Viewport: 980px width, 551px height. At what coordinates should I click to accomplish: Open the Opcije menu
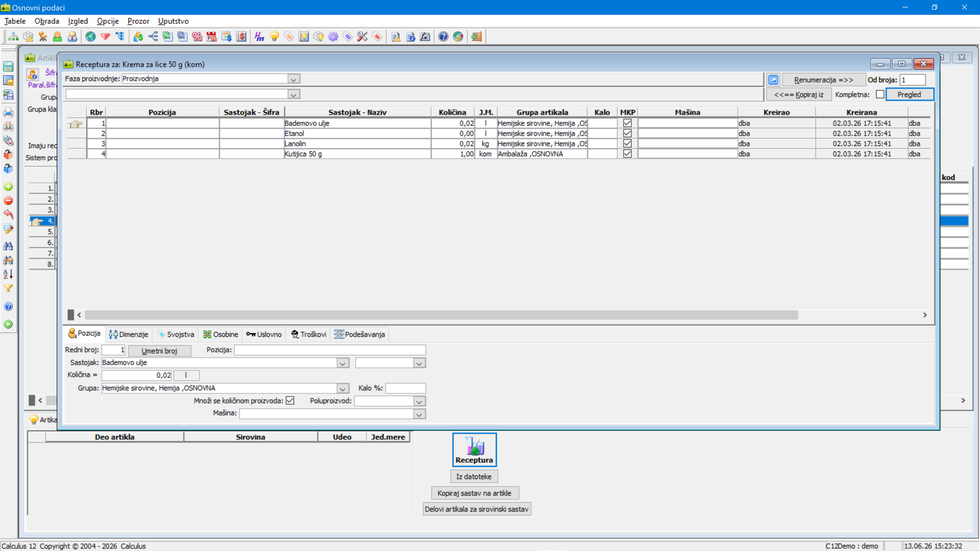pos(108,21)
